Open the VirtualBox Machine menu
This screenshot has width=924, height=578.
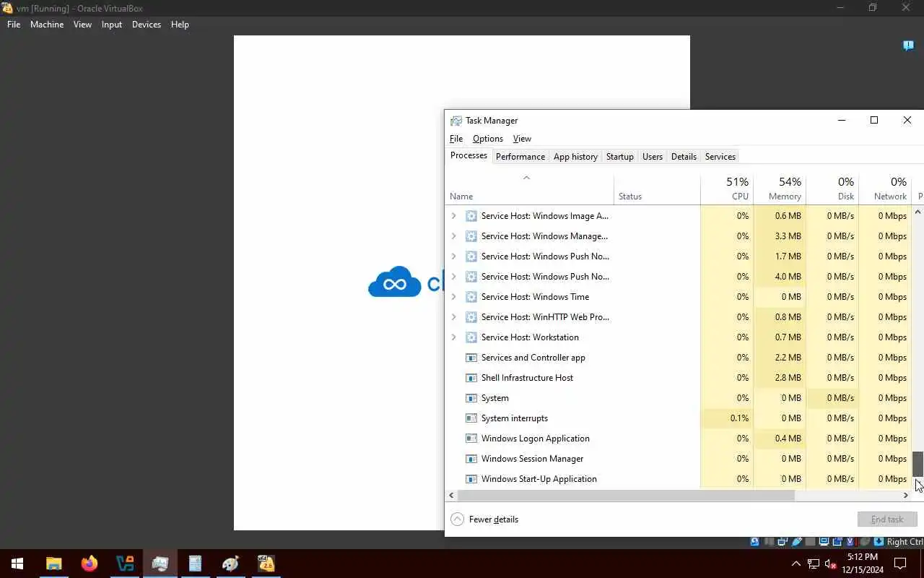(47, 25)
